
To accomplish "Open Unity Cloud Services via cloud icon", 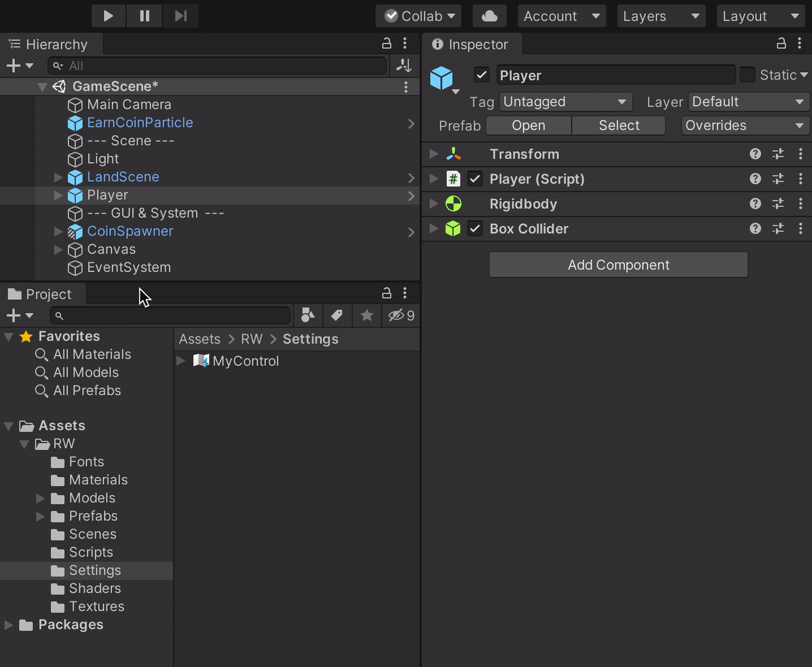I will point(489,15).
